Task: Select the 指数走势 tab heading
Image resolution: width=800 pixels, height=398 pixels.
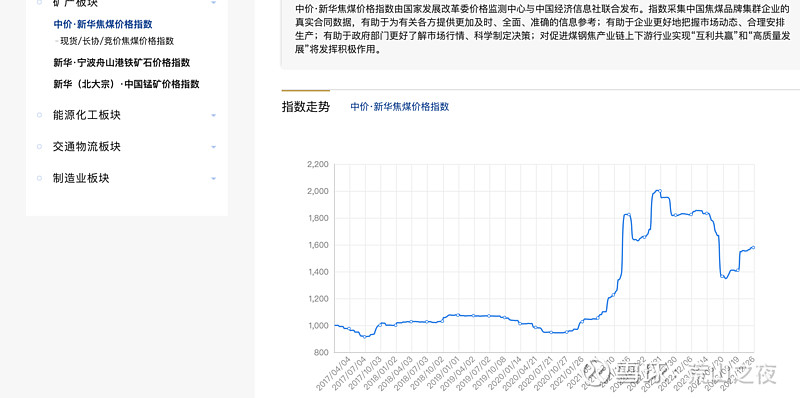Action: [x=306, y=107]
